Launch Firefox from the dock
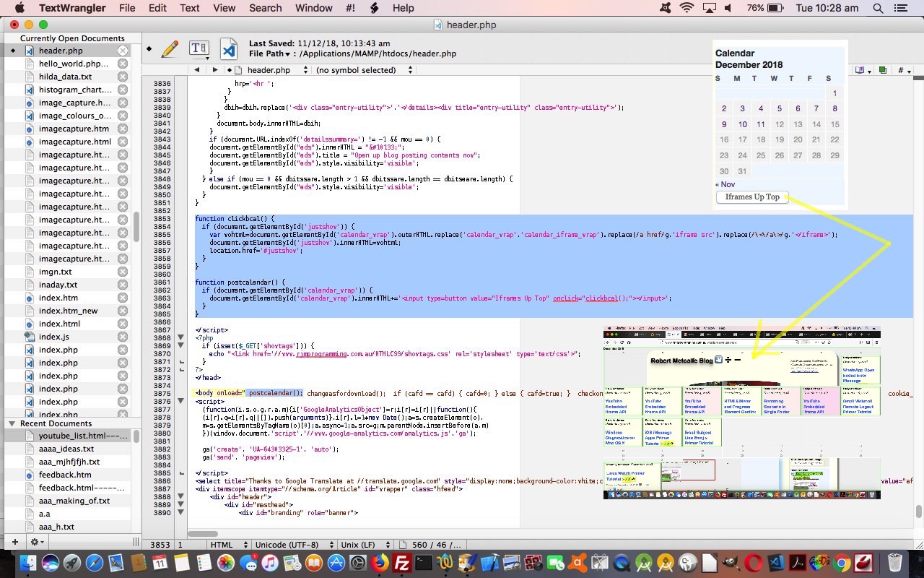924x578 pixels. click(x=380, y=562)
